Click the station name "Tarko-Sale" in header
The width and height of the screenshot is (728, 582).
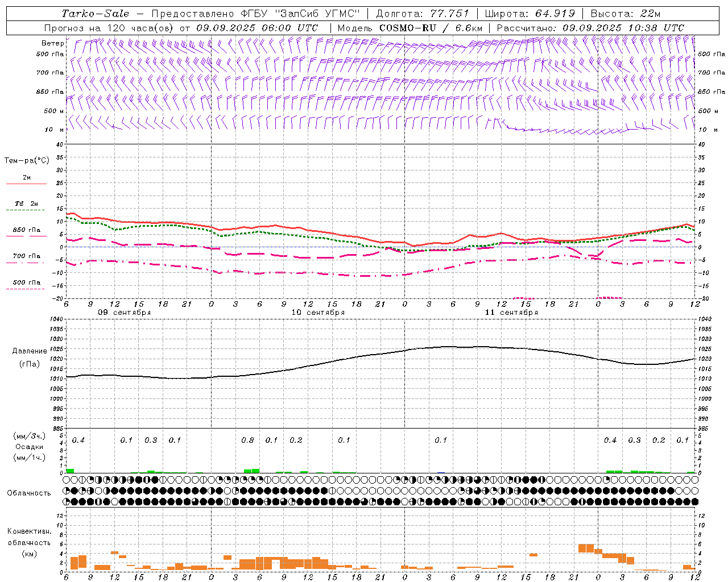(96, 14)
